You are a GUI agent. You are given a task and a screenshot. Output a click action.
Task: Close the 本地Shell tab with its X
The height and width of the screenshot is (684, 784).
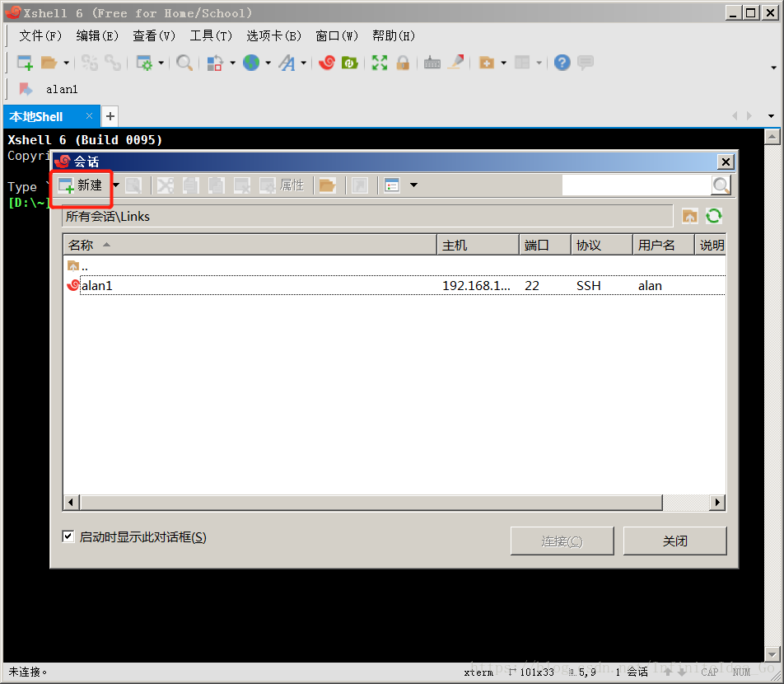[89, 116]
